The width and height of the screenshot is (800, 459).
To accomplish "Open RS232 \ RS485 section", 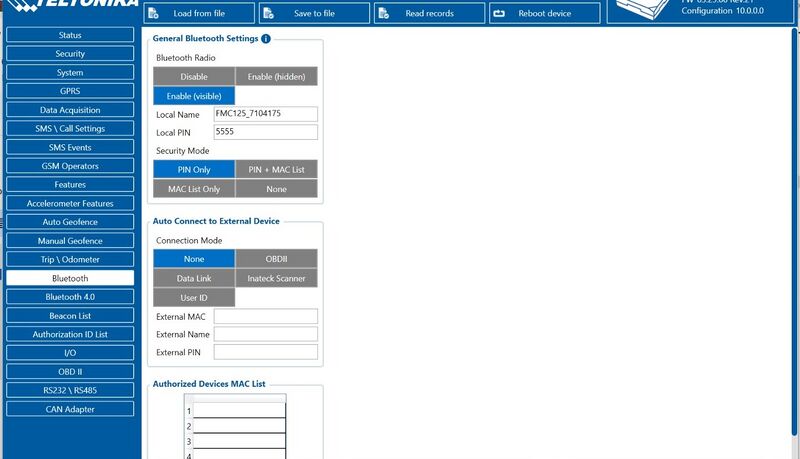I will [x=70, y=390].
